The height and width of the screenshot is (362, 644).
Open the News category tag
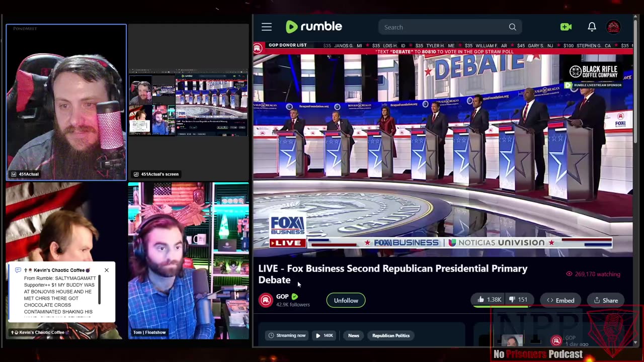354,335
